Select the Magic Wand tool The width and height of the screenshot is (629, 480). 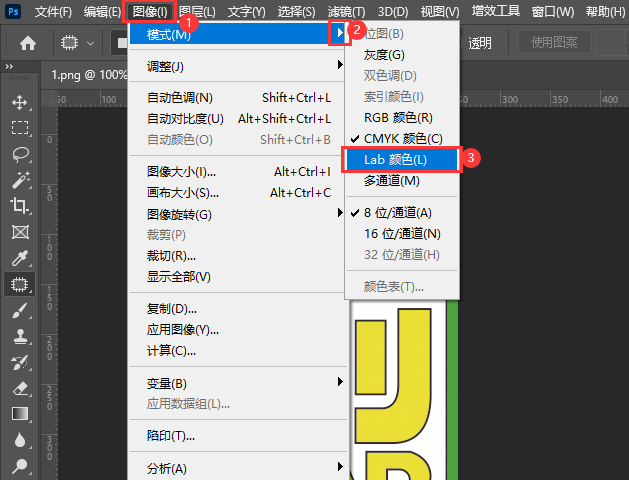click(x=20, y=180)
